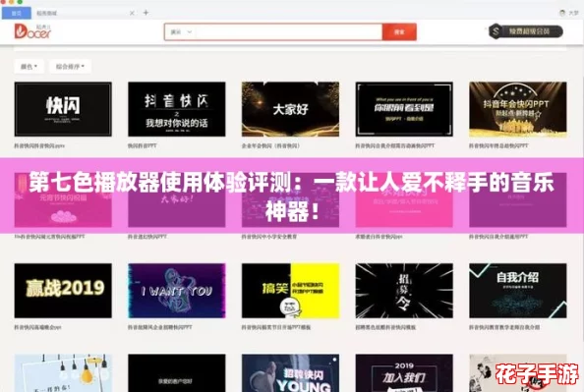Open the 赢战2019 template thumbnail

click(63, 291)
